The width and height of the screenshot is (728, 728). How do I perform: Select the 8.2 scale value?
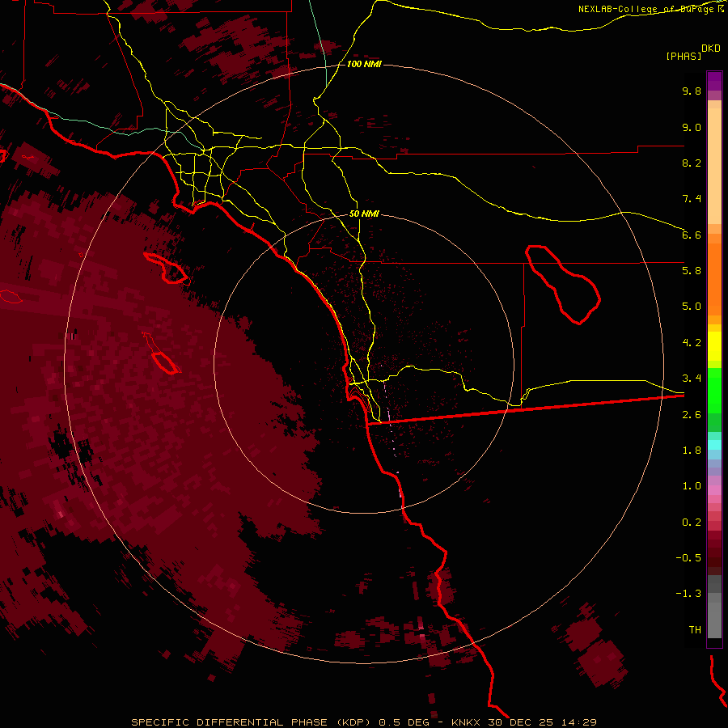coord(692,163)
